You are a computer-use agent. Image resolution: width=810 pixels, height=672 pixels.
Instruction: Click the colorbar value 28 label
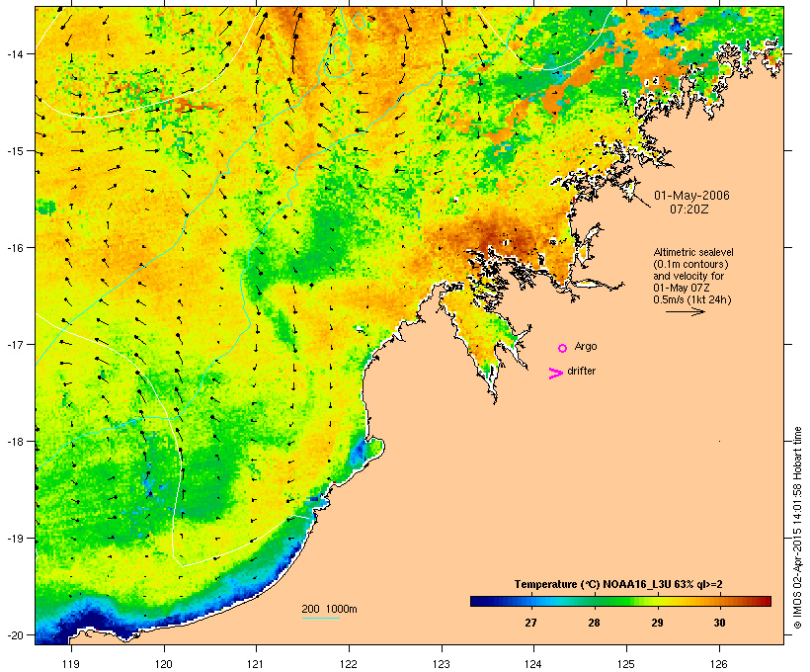tap(594, 623)
